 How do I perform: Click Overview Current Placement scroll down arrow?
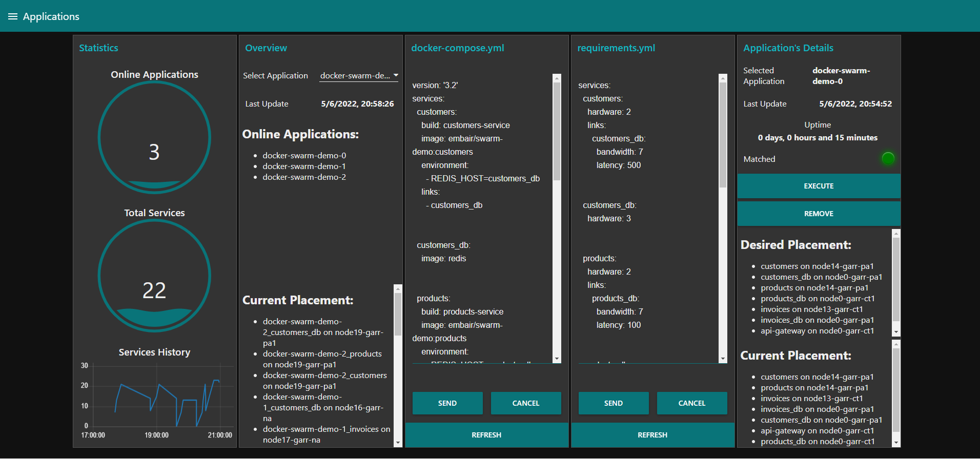tap(398, 443)
